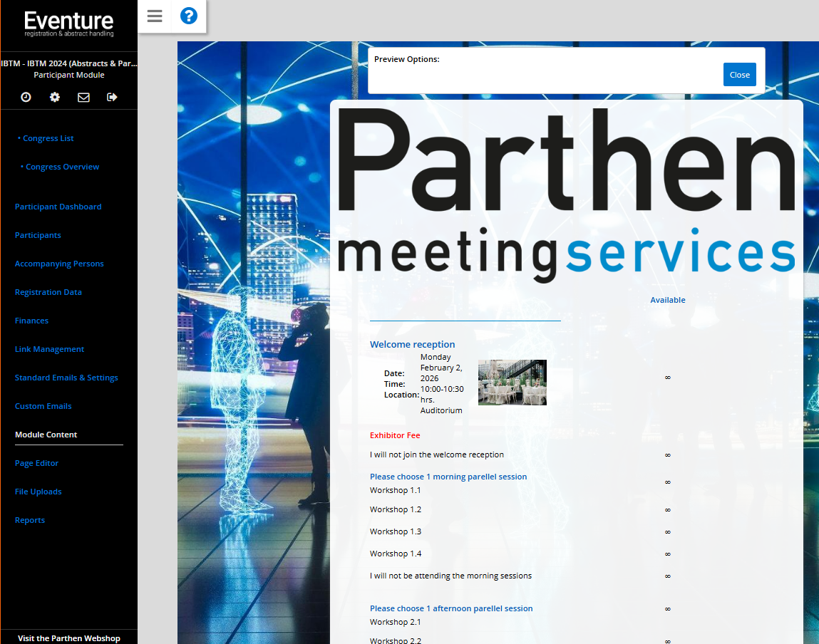819x644 pixels.
Task: Click "Please choose 1 afternoon parellel session" heading
Action: (451, 608)
